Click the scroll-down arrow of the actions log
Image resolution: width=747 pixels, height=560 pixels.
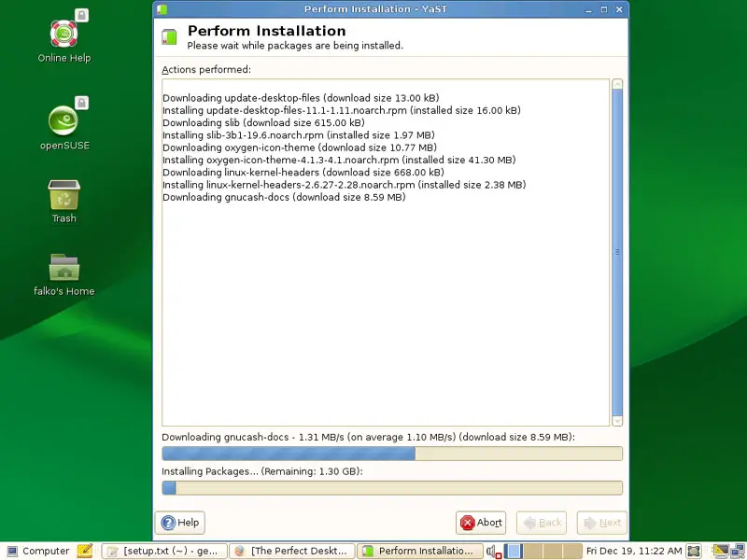(x=617, y=421)
